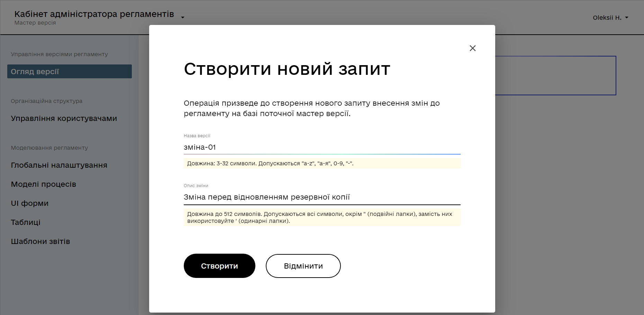Go to 'Глобальні налаштування'
The width and height of the screenshot is (644, 315).
pos(59,165)
